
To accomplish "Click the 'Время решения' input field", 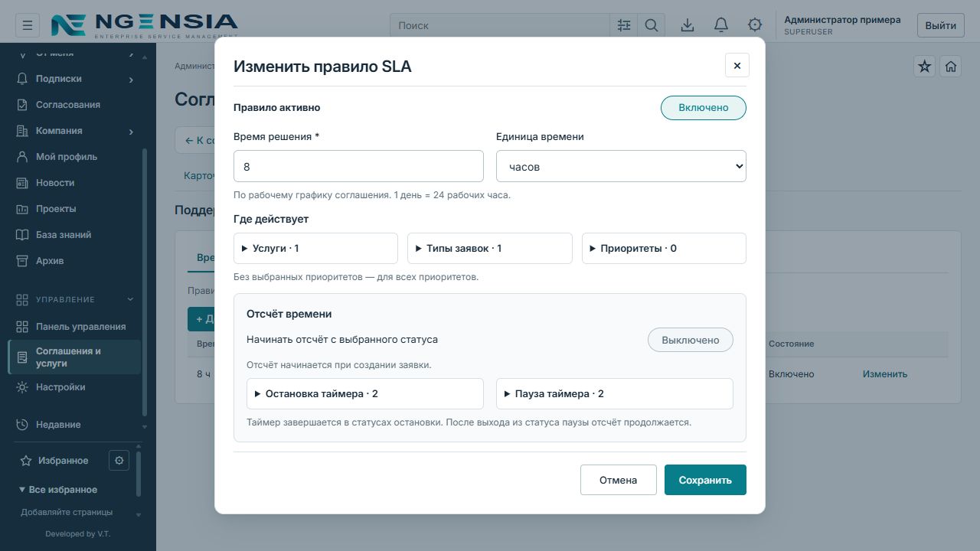I will 358,166.
